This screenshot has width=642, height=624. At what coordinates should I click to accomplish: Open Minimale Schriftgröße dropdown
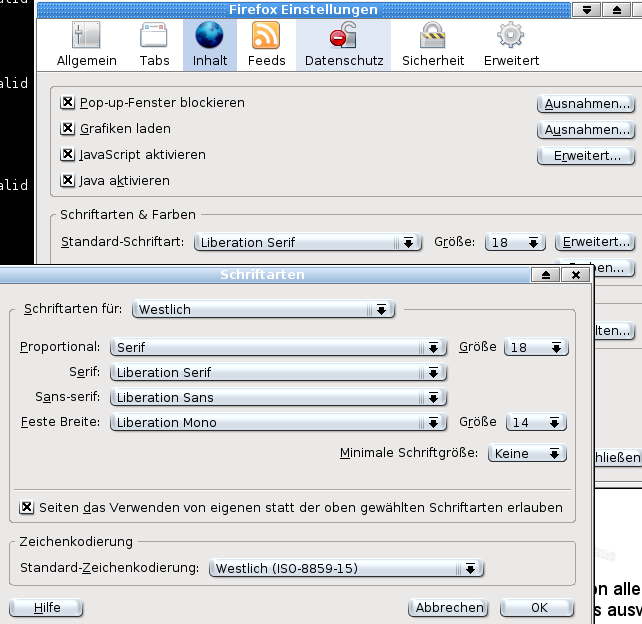(x=527, y=453)
